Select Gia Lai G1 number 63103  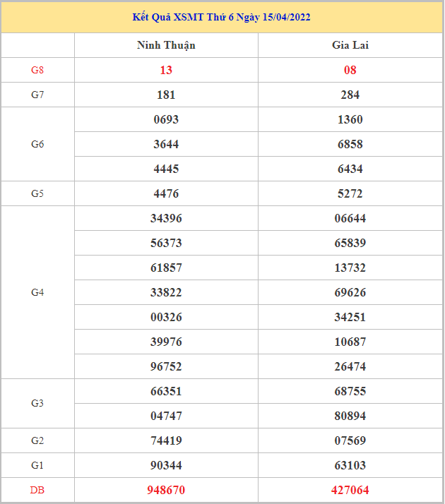(350, 465)
